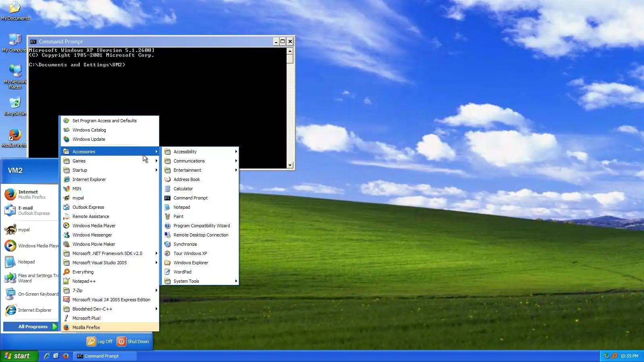Click On-Screen Keyboard icon in Start menu
Viewport: 644px width, 362px height.
(10, 294)
